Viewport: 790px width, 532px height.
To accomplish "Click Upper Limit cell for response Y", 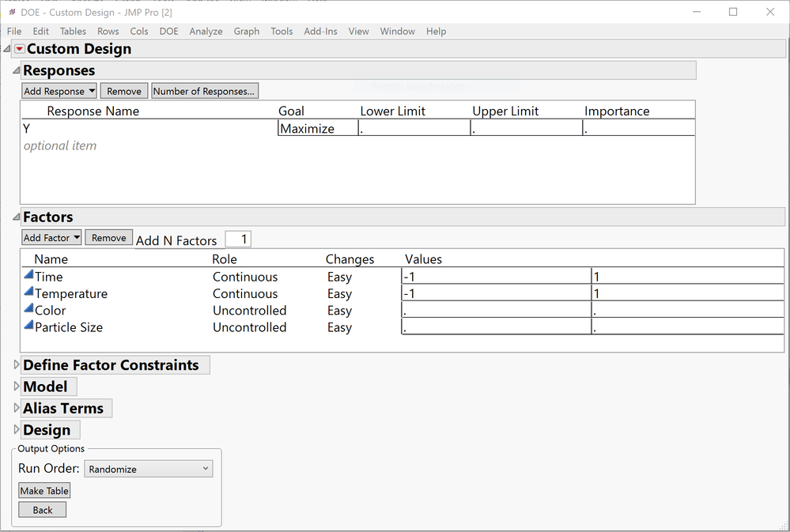I will tap(527, 129).
